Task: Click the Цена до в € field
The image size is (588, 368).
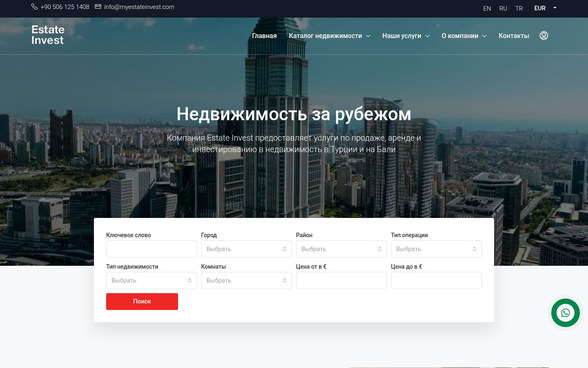Action: point(437,280)
